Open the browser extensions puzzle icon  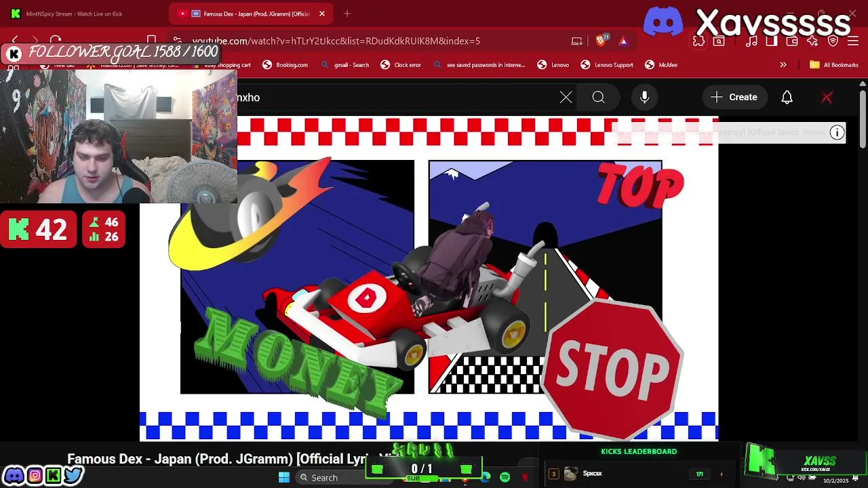[698, 41]
